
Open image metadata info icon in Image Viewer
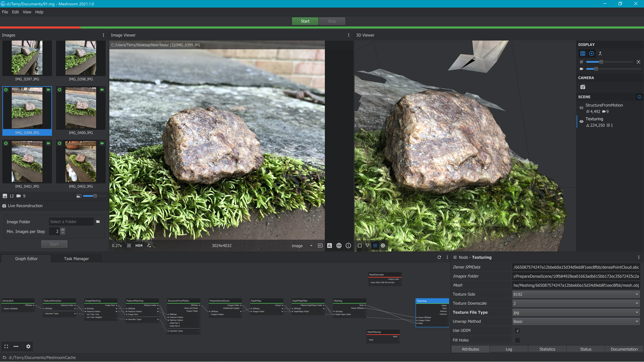pos(348,246)
